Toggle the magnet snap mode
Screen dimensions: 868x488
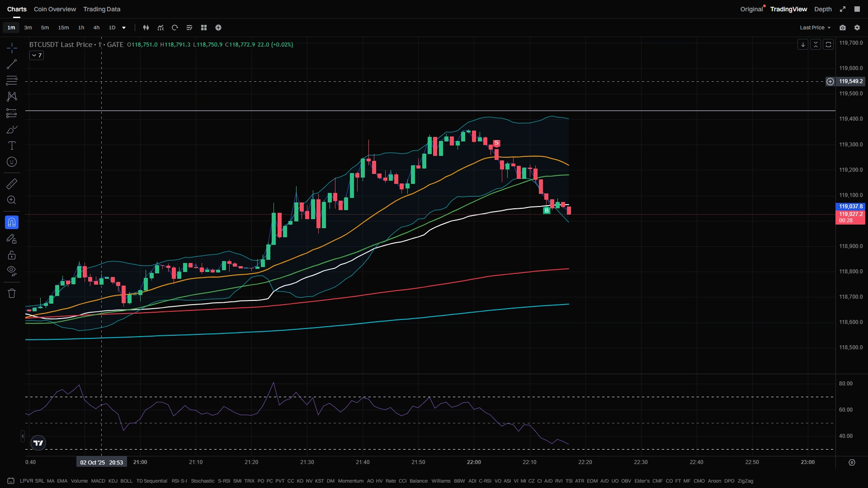point(12,222)
